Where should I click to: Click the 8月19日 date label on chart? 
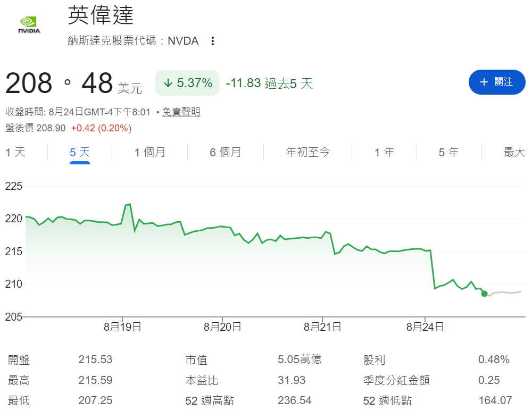click(122, 327)
